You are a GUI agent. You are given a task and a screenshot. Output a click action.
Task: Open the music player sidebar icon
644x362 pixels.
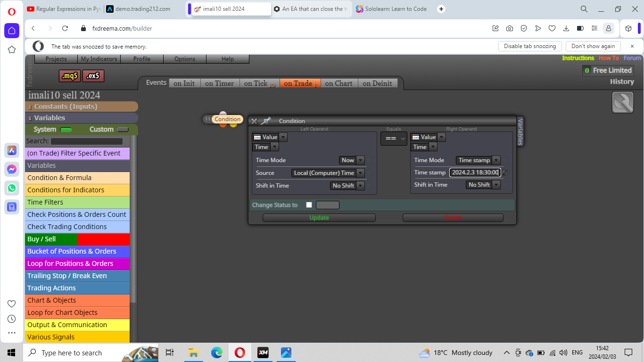tap(12, 206)
